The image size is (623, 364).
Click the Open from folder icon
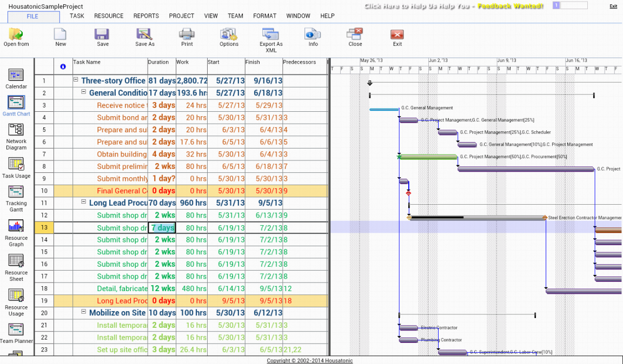[x=16, y=35]
